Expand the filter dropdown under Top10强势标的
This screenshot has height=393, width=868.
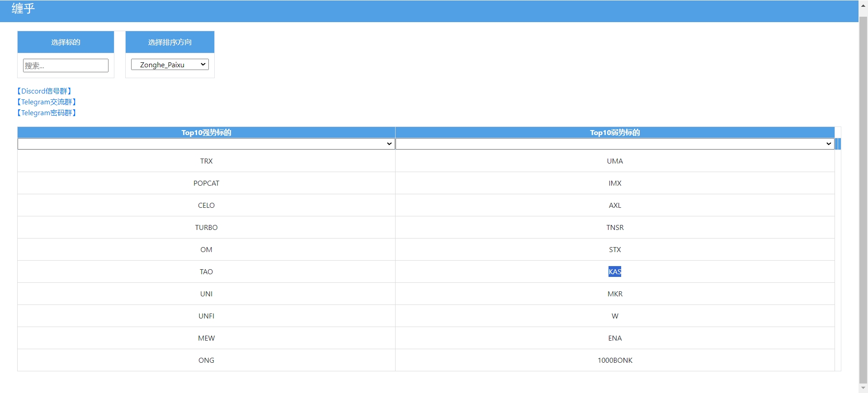tap(206, 144)
